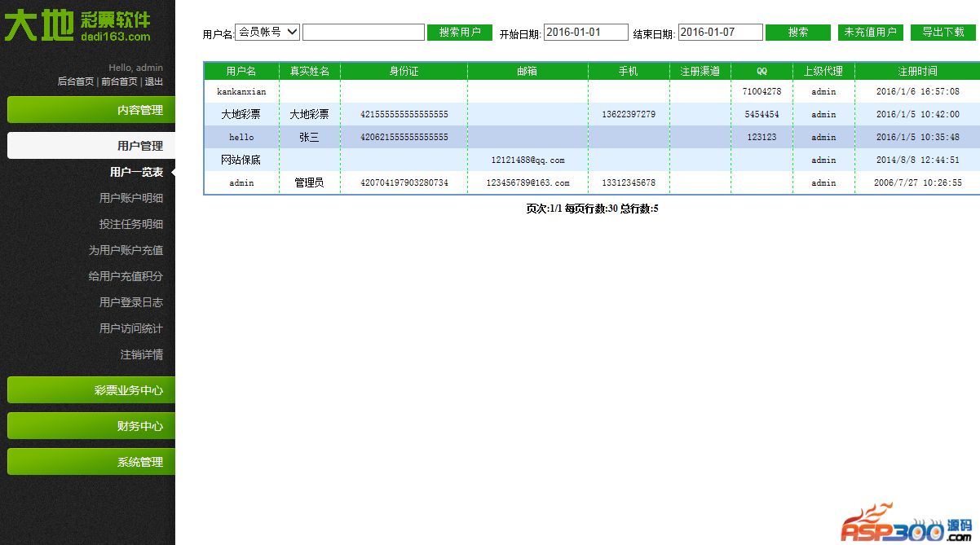Click the 注册渠道 column header

click(700, 72)
